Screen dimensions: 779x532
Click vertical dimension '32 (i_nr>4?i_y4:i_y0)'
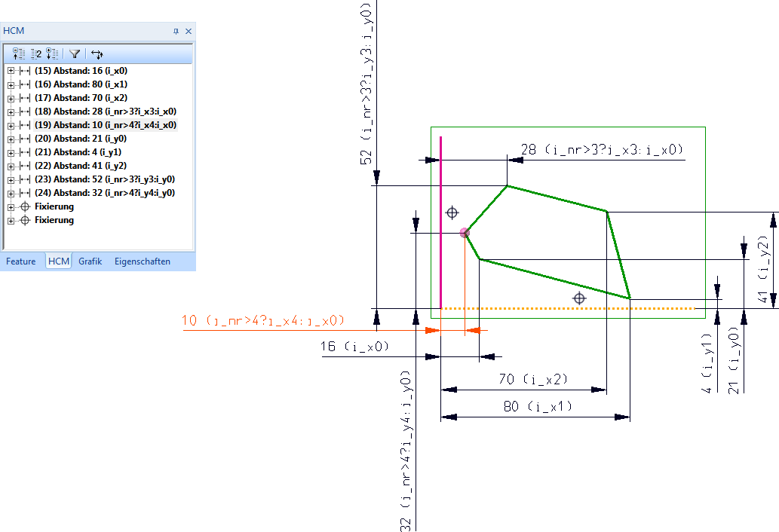click(x=406, y=451)
